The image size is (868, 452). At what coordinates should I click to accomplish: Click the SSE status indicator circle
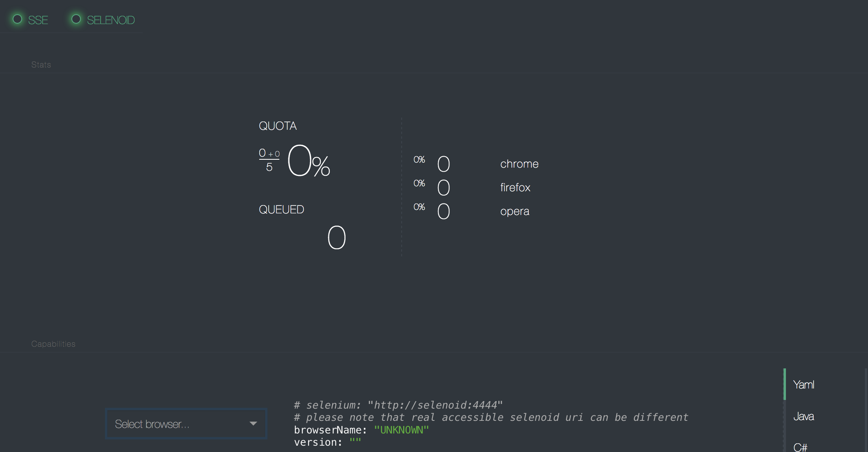coord(17,19)
